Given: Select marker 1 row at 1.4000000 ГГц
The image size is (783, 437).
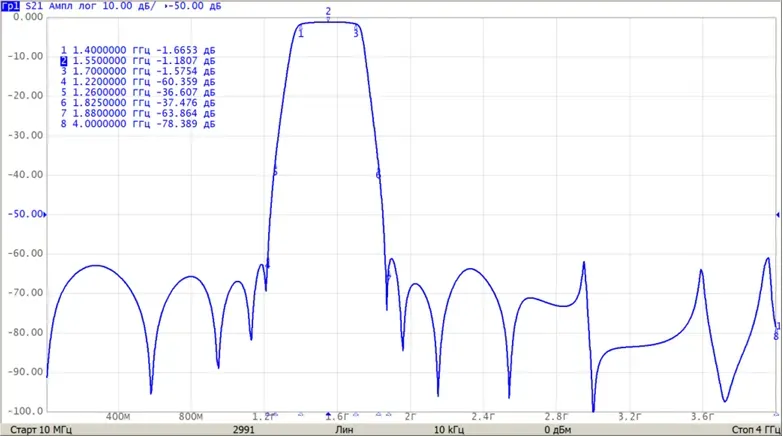Looking at the screenshot, I should tap(138, 50).
